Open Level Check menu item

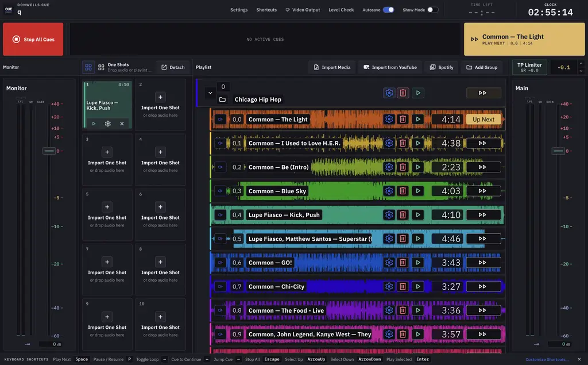[341, 10]
